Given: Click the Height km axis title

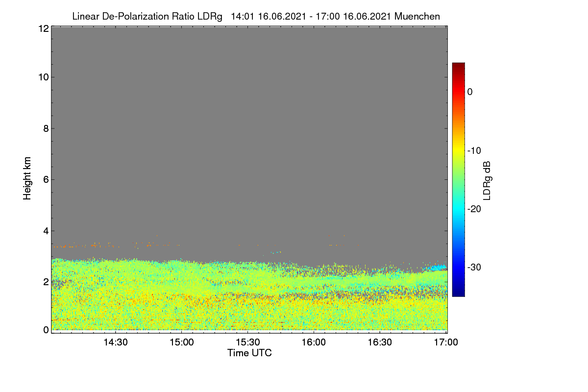Looking at the screenshot, I should [x=27, y=178].
